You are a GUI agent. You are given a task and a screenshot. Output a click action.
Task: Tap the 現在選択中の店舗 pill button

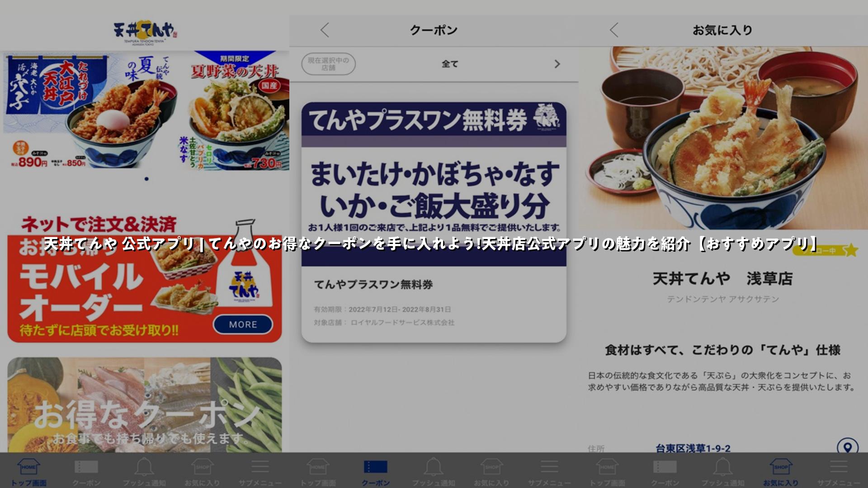(328, 64)
